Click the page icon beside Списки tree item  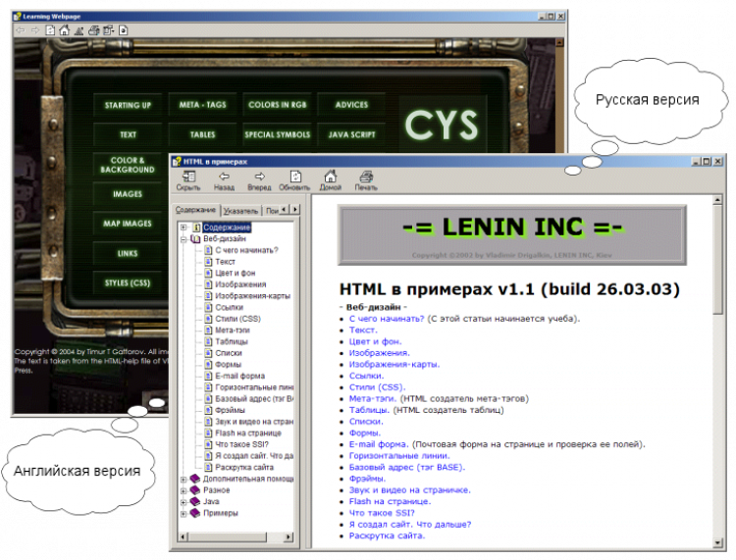coord(208,353)
